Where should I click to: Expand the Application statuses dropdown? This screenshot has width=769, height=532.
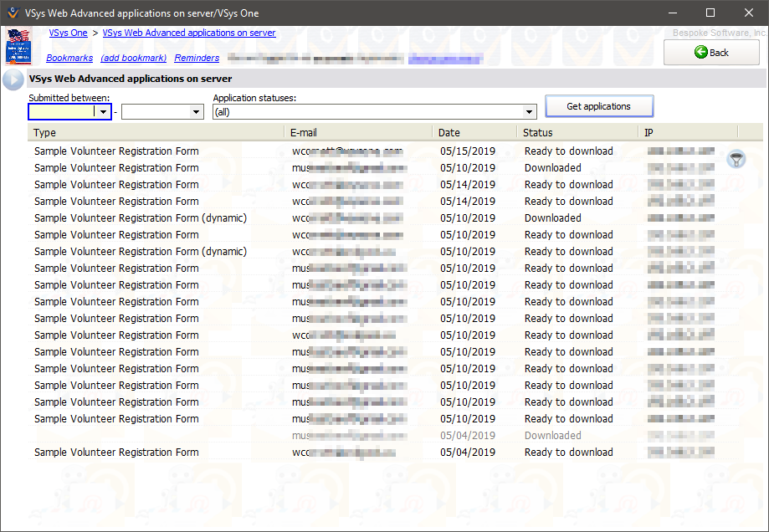pyautogui.click(x=529, y=111)
